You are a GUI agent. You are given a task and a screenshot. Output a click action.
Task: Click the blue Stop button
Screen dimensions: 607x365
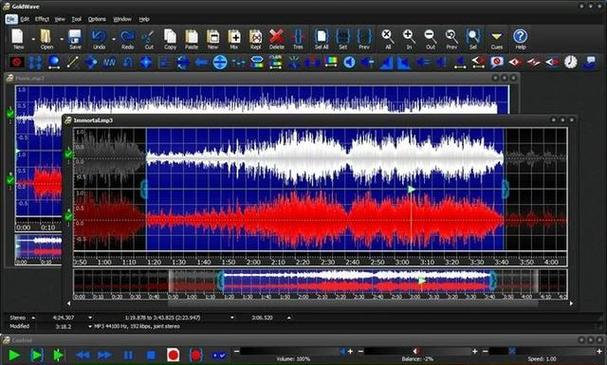click(151, 355)
